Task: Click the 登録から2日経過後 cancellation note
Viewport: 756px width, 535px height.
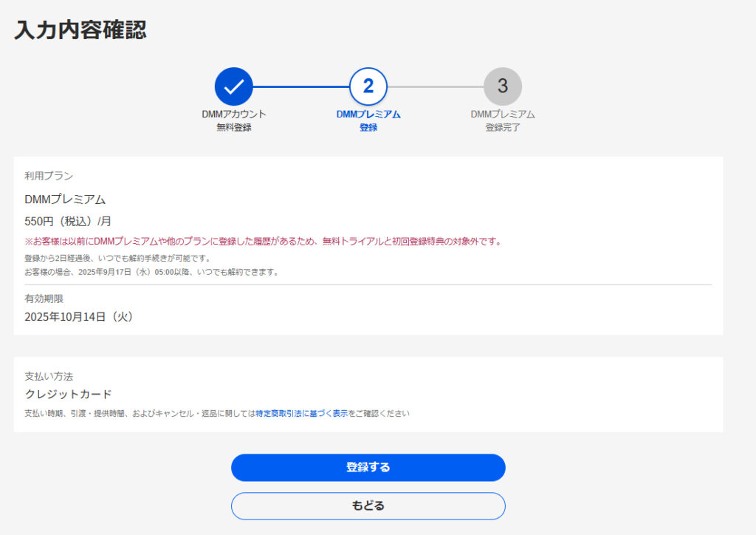Action: coord(118,258)
